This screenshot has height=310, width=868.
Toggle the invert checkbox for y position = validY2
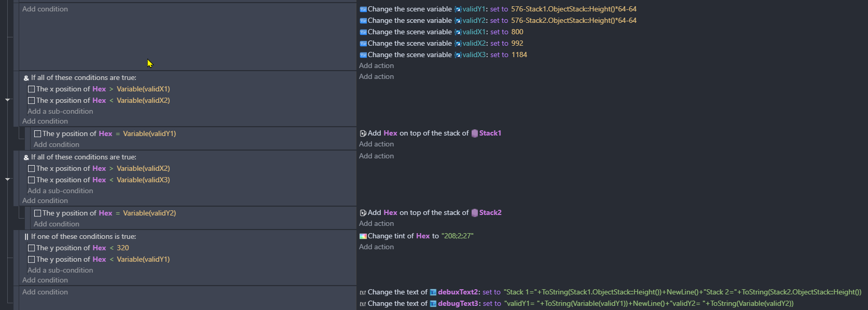[x=37, y=213]
